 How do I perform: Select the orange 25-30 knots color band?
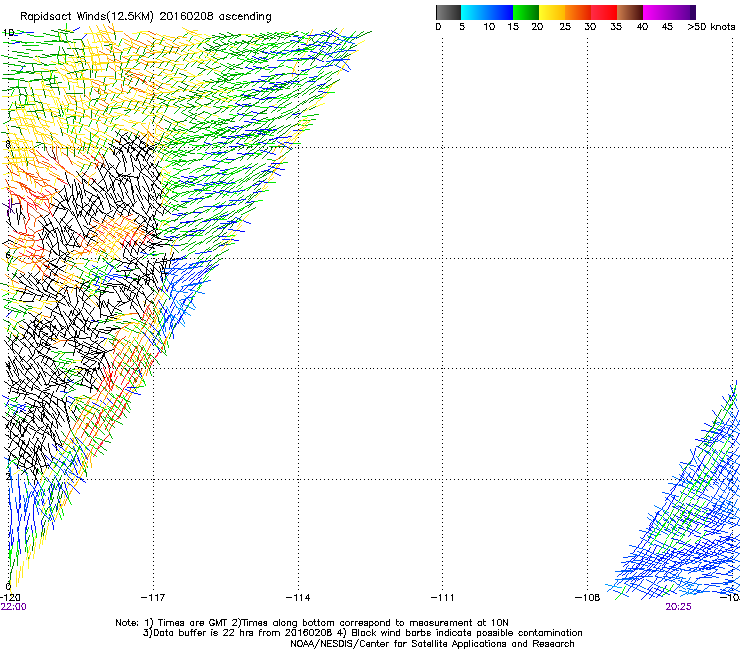(578, 12)
